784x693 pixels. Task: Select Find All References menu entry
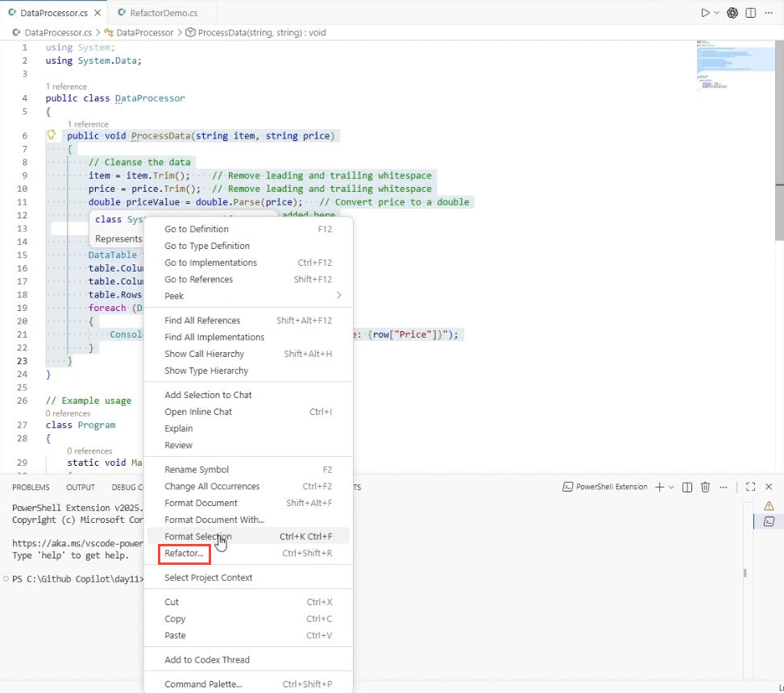click(x=248, y=321)
